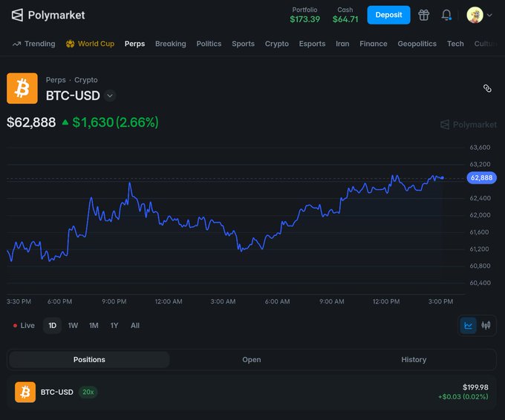505x420 pixels.
Task: Select the 1W chart range
Action: (x=73, y=325)
